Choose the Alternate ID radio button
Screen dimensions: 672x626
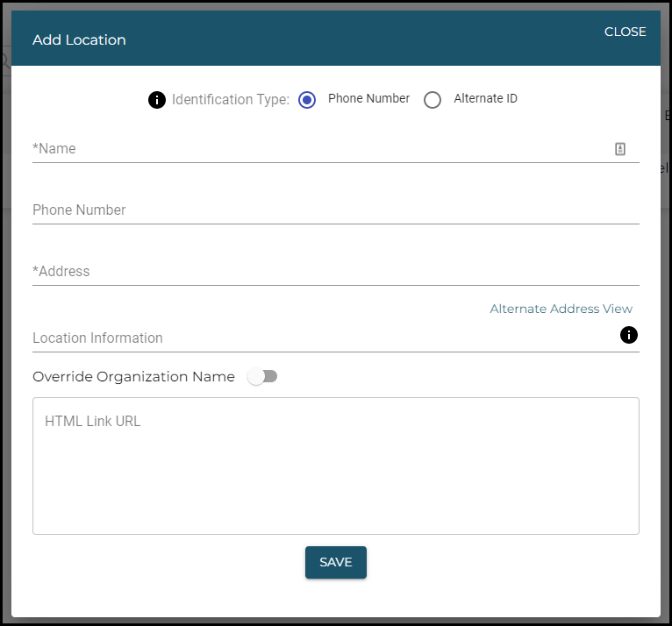[x=433, y=100]
